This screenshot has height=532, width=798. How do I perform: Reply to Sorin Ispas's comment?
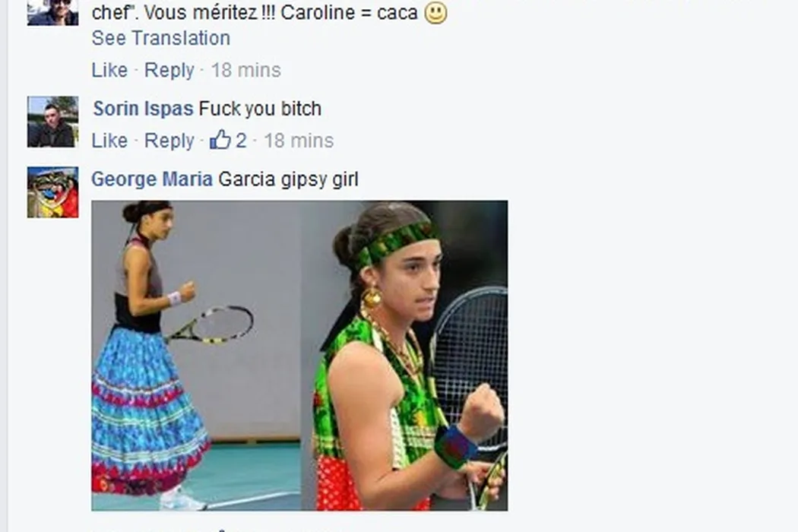(169, 140)
